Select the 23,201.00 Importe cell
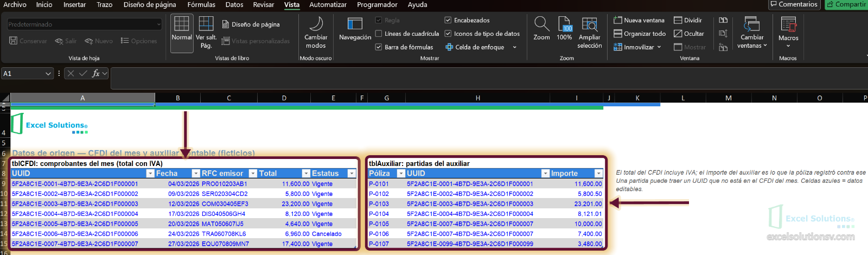 577,204
